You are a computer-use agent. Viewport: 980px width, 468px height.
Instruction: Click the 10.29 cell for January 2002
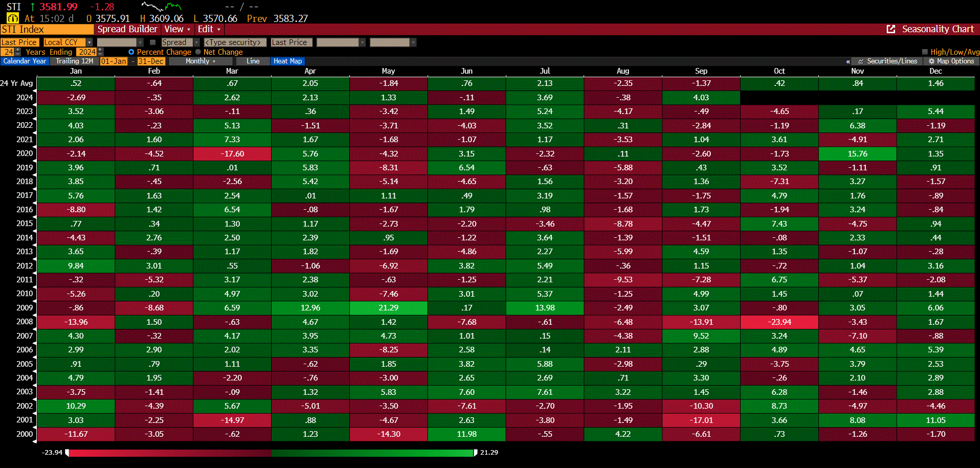(x=76, y=406)
